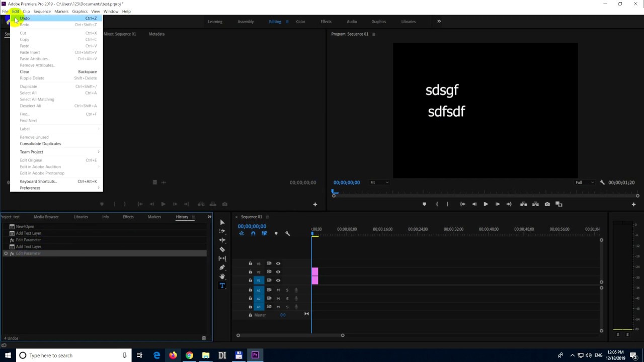This screenshot has height=362, width=644.
Task: Expand the Team Project submenu
Action: click(56, 152)
